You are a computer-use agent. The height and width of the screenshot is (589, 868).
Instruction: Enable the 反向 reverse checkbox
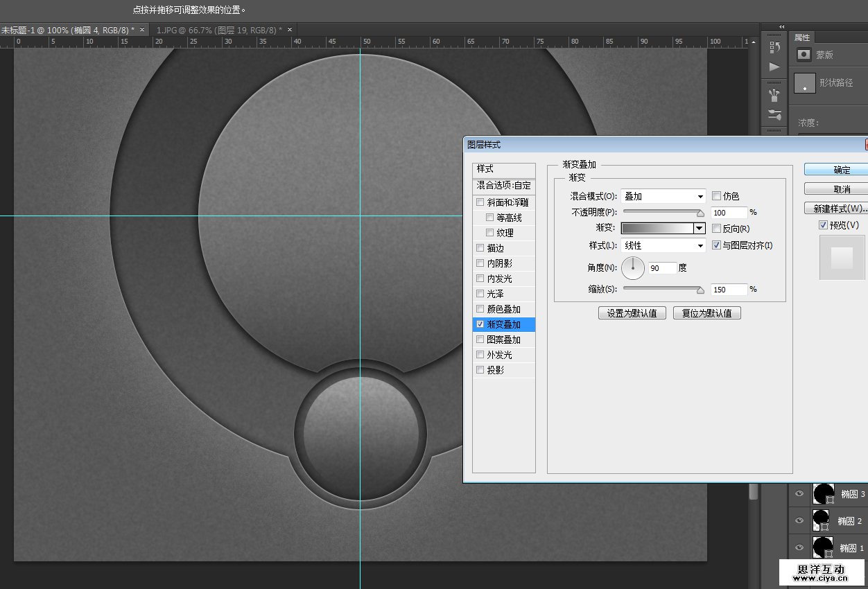tap(717, 229)
